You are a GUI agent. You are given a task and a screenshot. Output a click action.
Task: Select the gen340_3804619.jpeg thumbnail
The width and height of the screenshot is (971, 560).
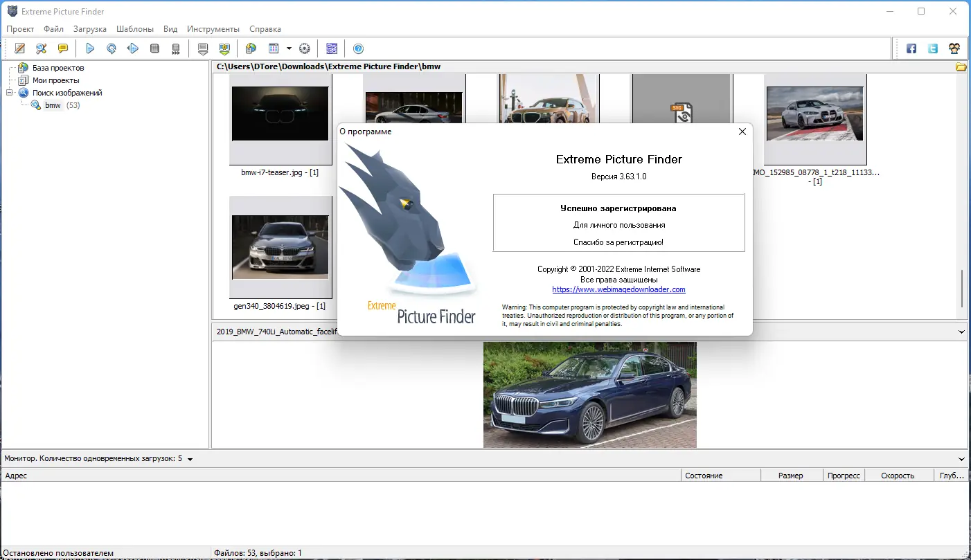(x=280, y=247)
